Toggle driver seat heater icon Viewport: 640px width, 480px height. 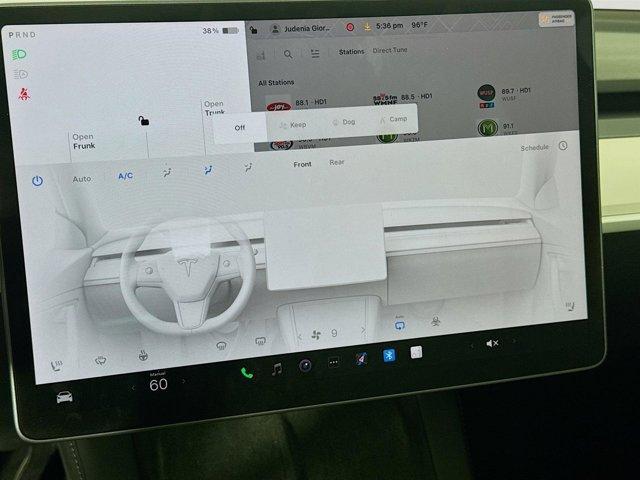coord(57,365)
